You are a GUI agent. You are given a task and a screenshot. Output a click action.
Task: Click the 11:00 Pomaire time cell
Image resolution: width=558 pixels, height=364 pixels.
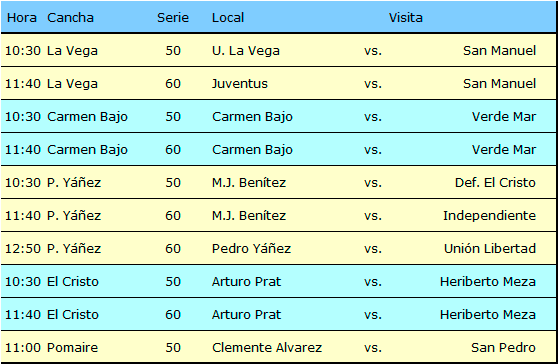tap(23, 348)
